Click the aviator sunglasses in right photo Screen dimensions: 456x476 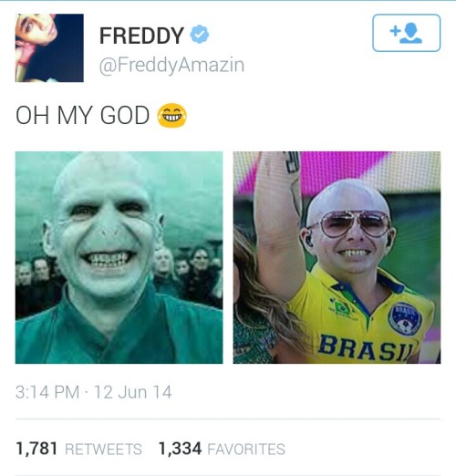click(353, 223)
